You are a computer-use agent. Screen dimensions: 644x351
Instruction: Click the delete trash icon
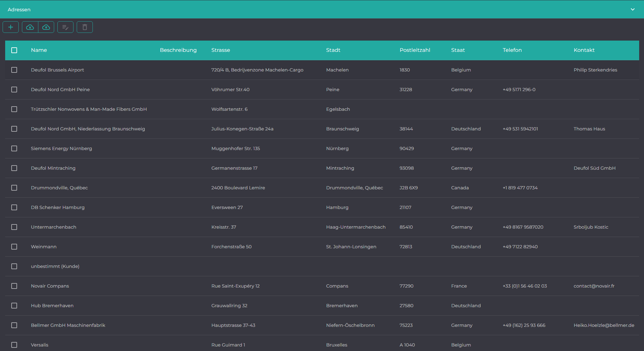tap(85, 27)
